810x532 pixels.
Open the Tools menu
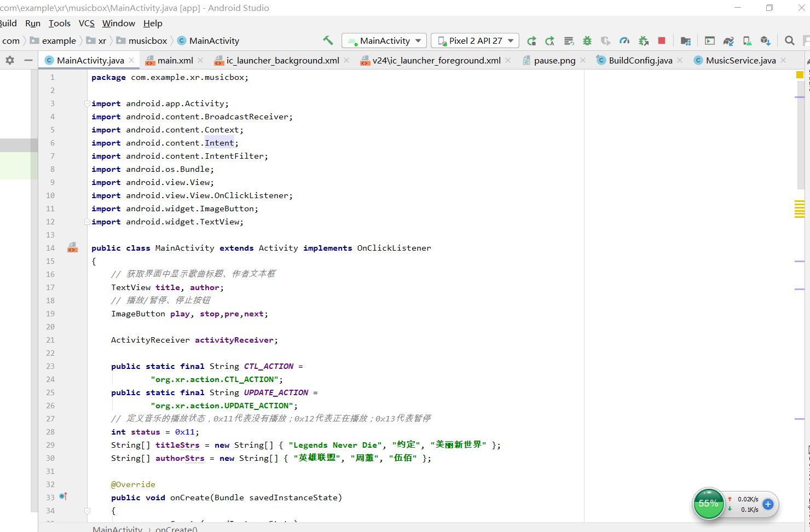pos(60,23)
